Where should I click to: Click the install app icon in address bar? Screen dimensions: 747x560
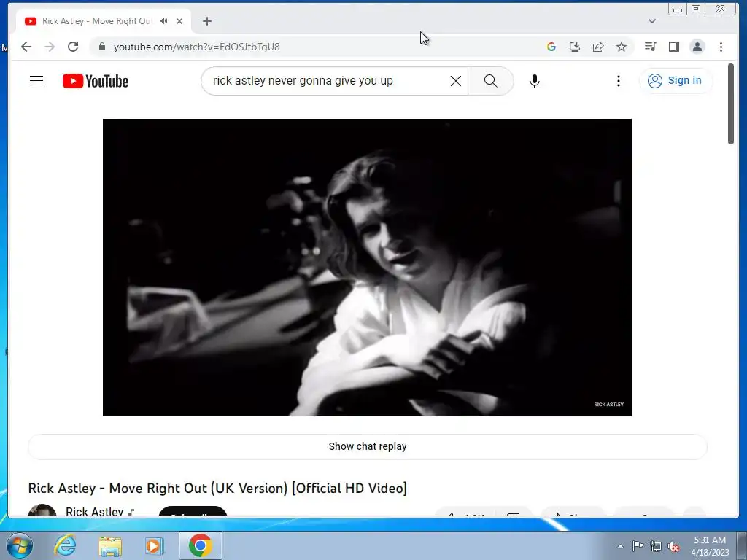575,47
